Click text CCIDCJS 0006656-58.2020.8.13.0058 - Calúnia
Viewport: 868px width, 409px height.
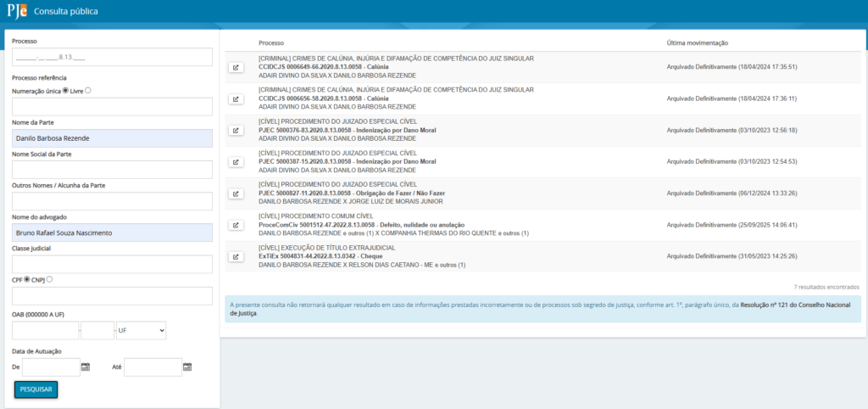click(323, 98)
